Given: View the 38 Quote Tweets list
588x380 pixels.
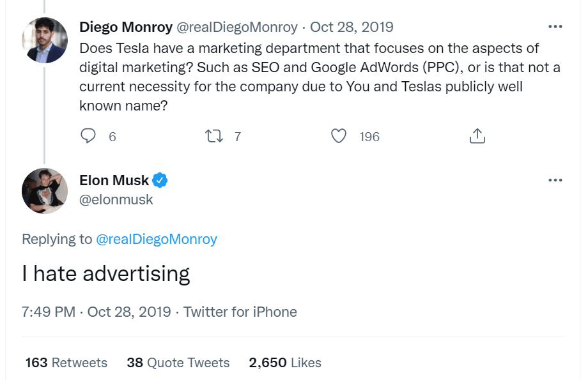Looking at the screenshot, I should coord(178,363).
